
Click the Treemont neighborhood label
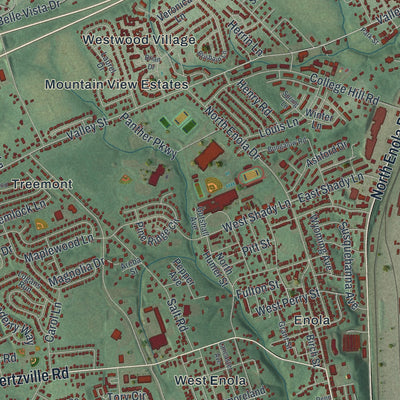coord(42,184)
